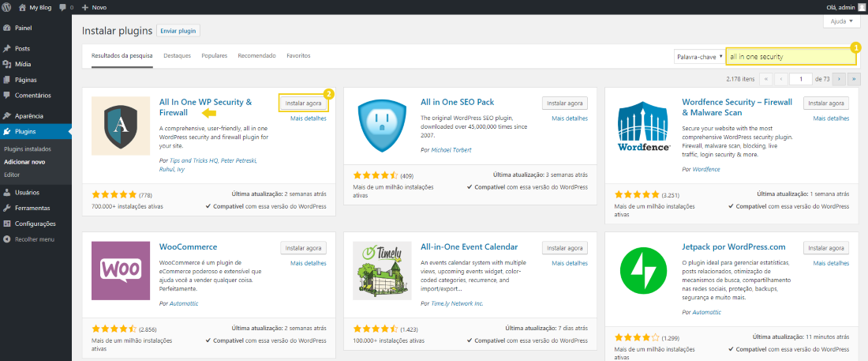The height and width of the screenshot is (361, 868).
Task: Install All-in-One Event Calendar
Action: tap(565, 248)
